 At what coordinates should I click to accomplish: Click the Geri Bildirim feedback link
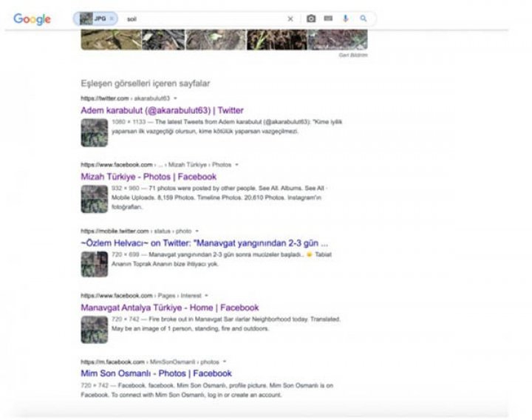click(x=353, y=55)
